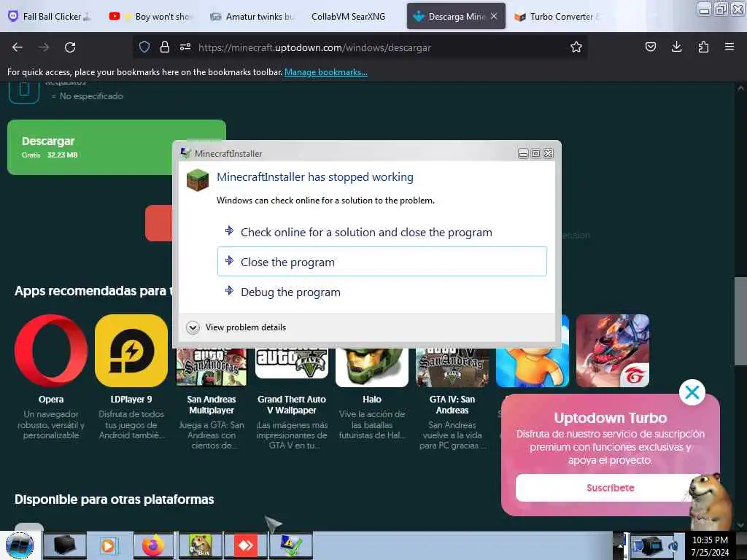The height and width of the screenshot is (560, 747).
Task: Choose Close the program option
Action: pos(382,262)
